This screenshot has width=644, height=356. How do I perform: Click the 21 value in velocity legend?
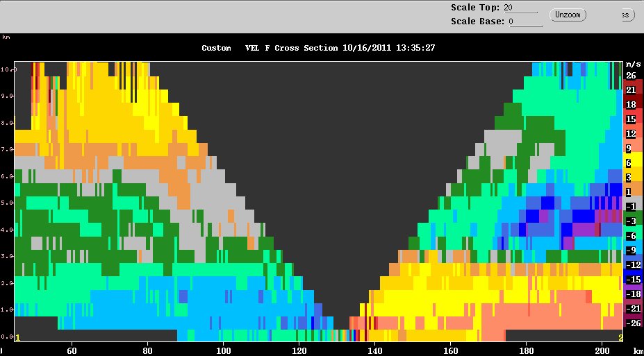coord(631,90)
